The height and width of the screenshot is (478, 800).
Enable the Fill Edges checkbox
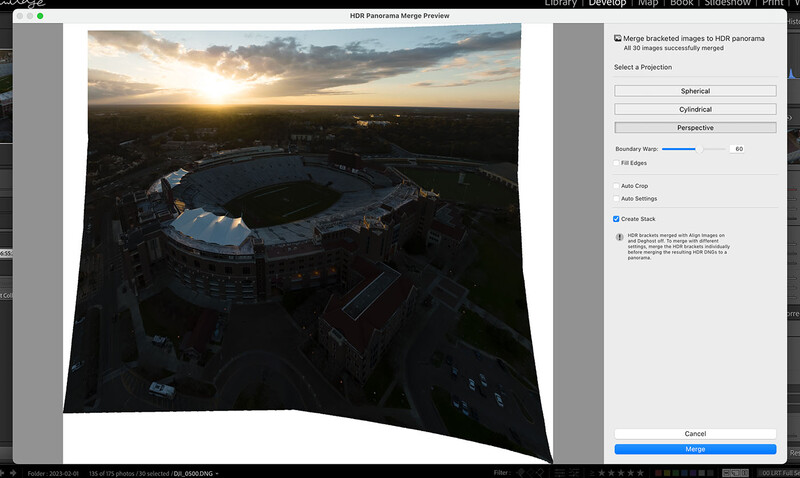pos(616,163)
